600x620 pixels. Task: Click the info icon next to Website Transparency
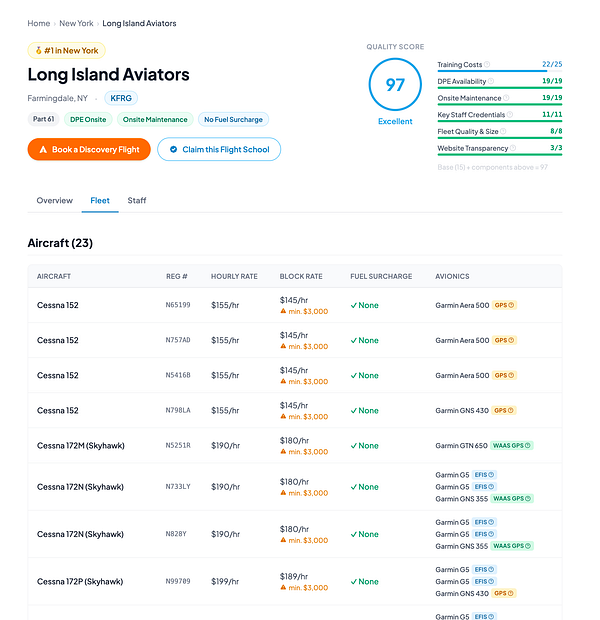[513, 148]
